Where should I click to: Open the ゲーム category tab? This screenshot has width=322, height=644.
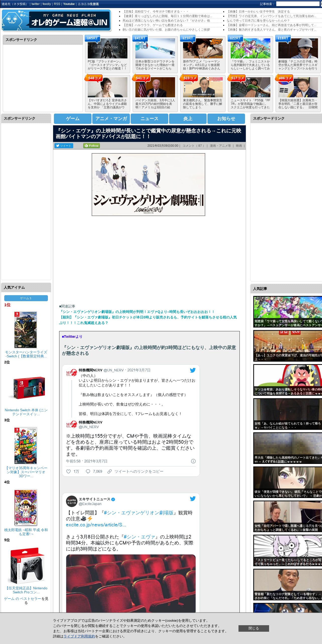point(73,119)
